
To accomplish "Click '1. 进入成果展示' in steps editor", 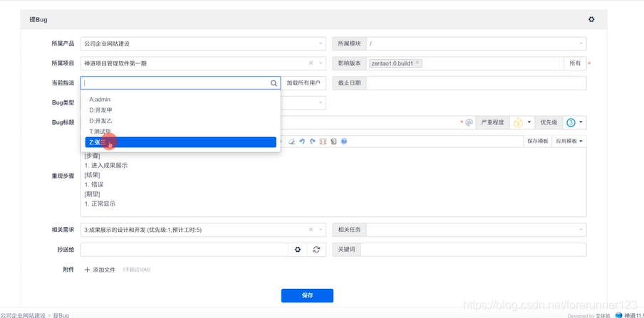I will click(106, 166).
